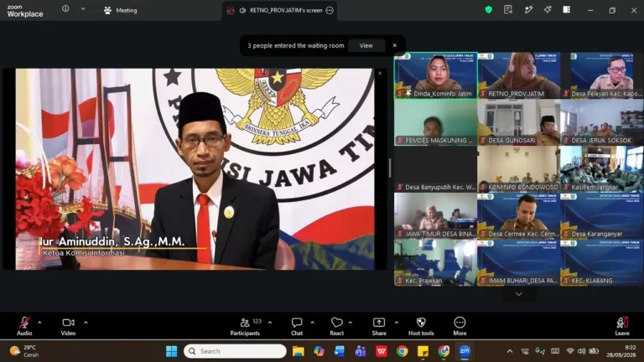Image resolution: width=644 pixels, height=362 pixels.
Task: Open weather widget showing 29°C
Action: click(24, 351)
